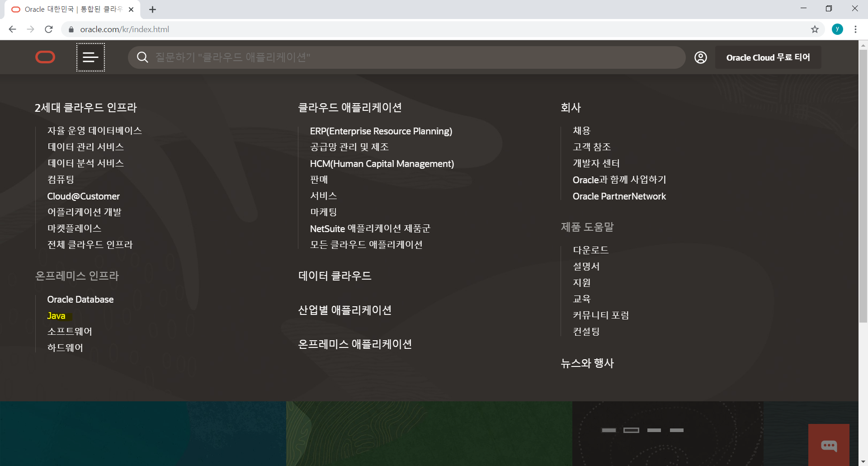Open 회사 menu heading
Image resolution: width=868 pixels, height=466 pixels.
[571, 108]
